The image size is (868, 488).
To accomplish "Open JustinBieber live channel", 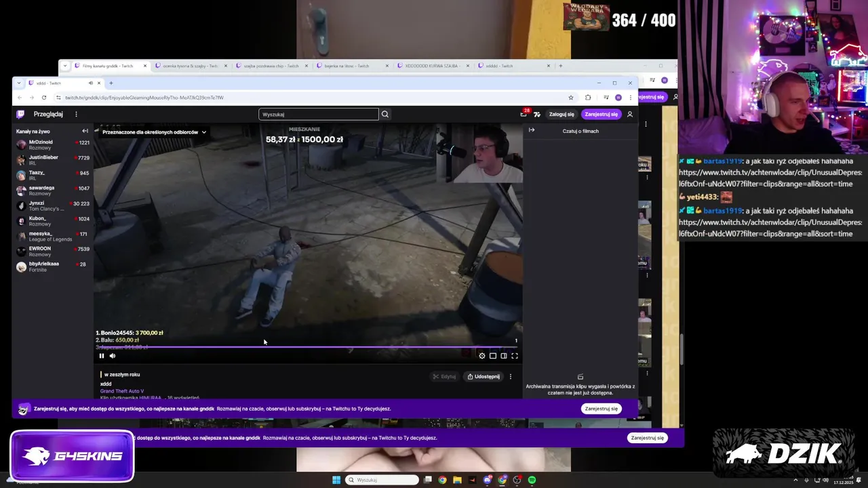I will pyautogui.click(x=53, y=160).
